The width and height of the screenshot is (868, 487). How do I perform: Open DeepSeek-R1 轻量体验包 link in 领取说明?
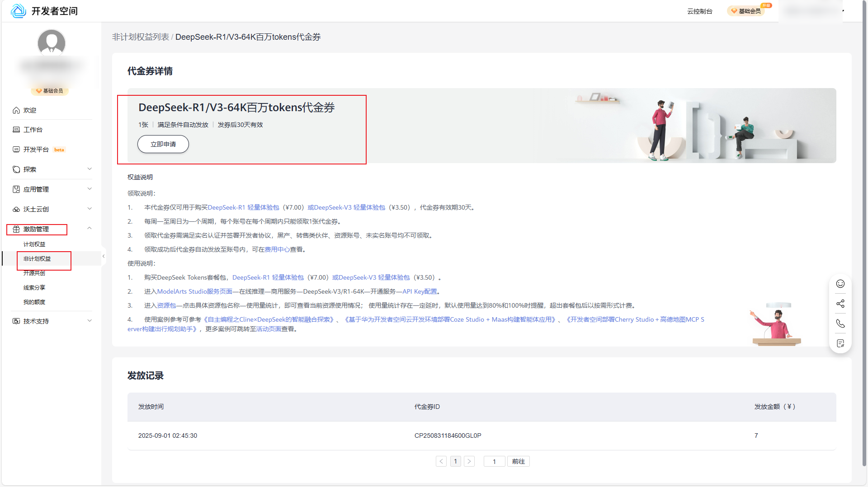click(243, 207)
